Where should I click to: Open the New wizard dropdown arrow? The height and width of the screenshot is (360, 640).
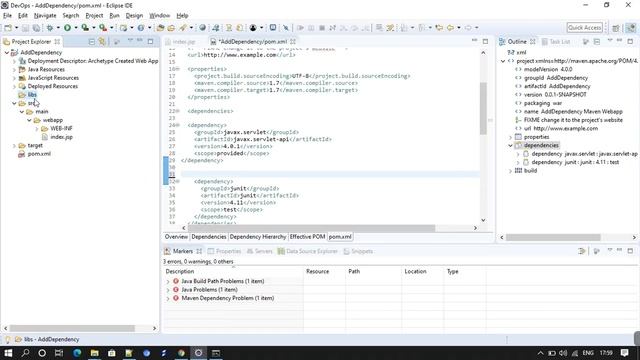coord(16,28)
